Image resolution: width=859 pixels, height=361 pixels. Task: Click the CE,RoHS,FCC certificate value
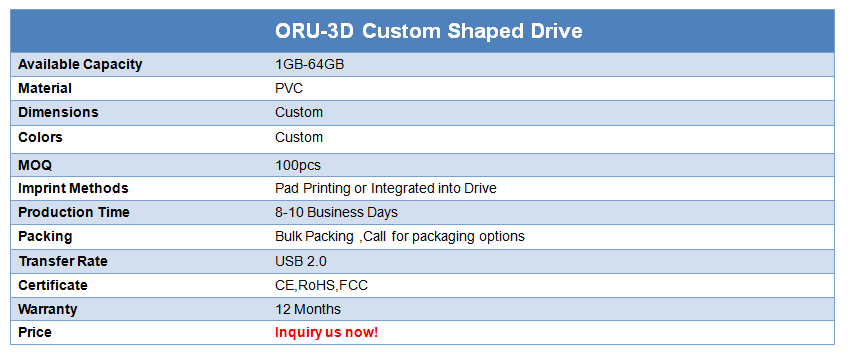[322, 285]
